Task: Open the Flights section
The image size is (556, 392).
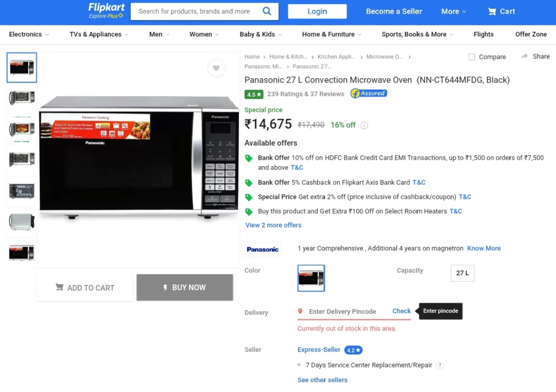Action: (483, 34)
